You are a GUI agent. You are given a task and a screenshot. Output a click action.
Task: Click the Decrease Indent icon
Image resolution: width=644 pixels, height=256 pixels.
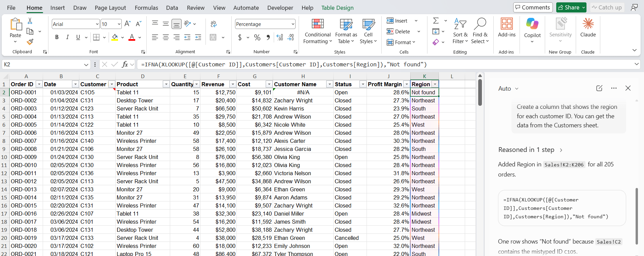coord(187,37)
